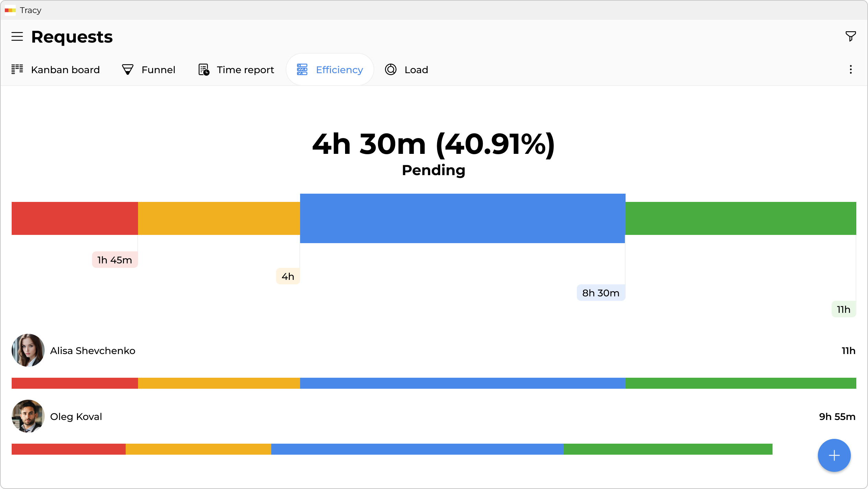Viewport: 868px width, 489px height.
Task: Select the large blue Pending segment
Action: coord(462,218)
